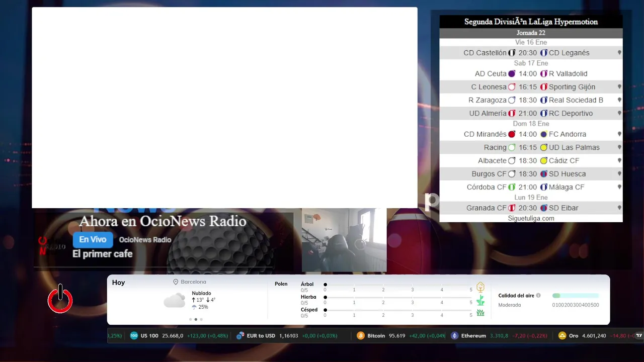
Task: Click the Segunda División LaLiga Hypermotion title
Action: [531, 22]
